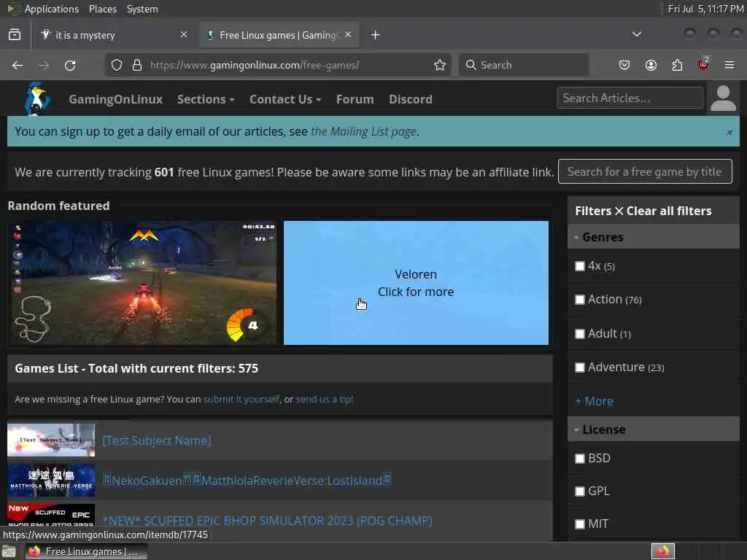747x560 pixels.
Task: Click the Matthiola Reverie Verse thumbnail
Action: pyautogui.click(x=51, y=480)
